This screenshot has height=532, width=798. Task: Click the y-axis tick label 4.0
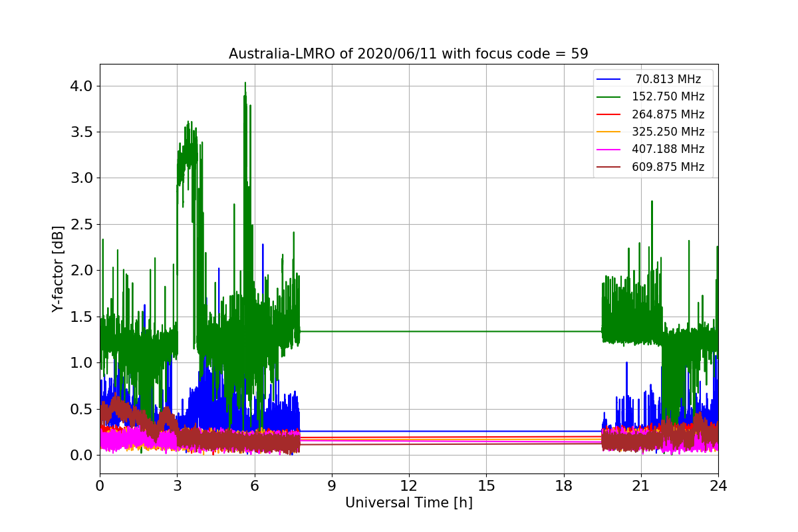point(81,86)
